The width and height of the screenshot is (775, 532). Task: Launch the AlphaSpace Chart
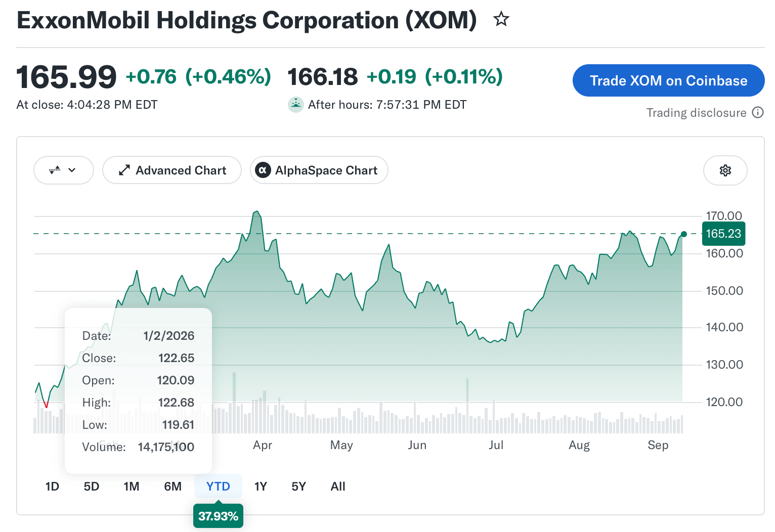[x=319, y=170]
